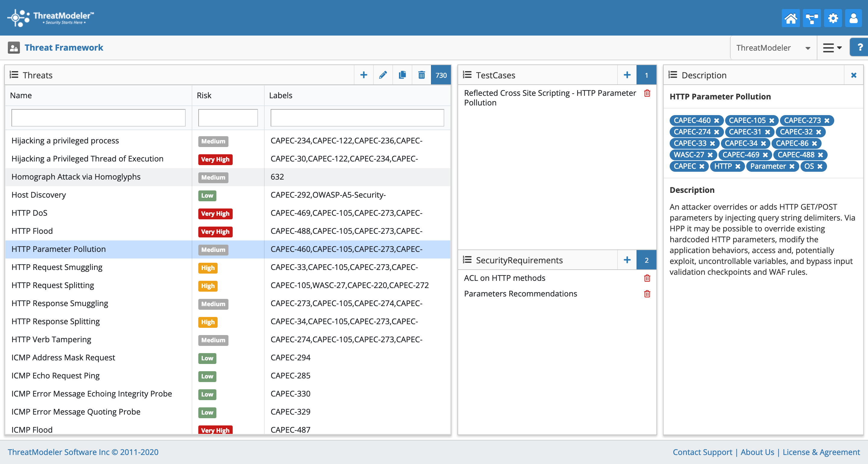
Task: Click the ThreatModeler logo
Action: (51, 17)
